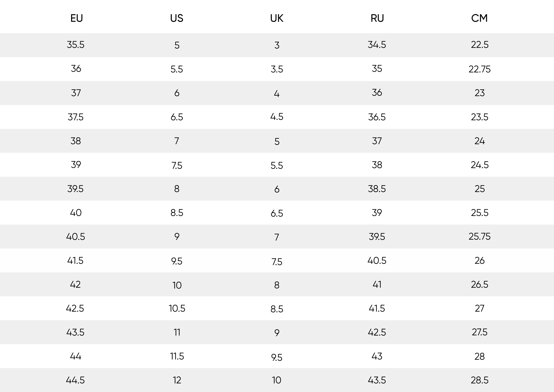The width and height of the screenshot is (554, 392).
Task: Select EU size 44.5 cell
Action: tap(75, 380)
